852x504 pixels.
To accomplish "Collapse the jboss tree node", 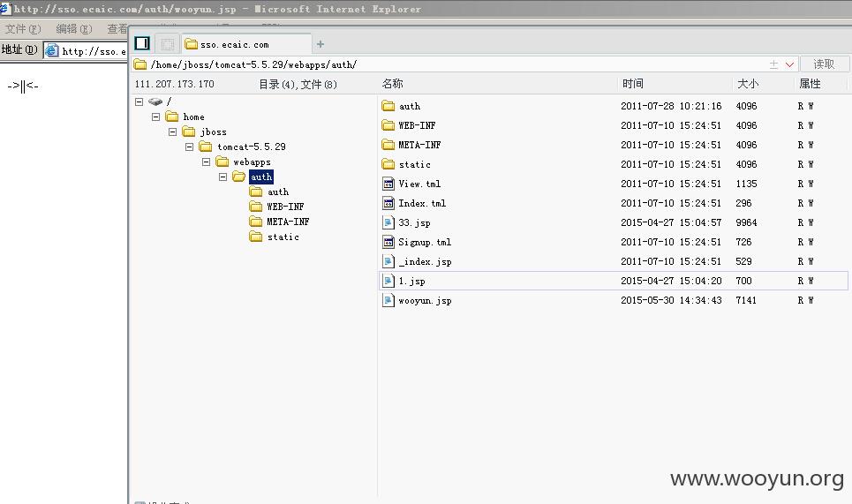I will point(173,132).
